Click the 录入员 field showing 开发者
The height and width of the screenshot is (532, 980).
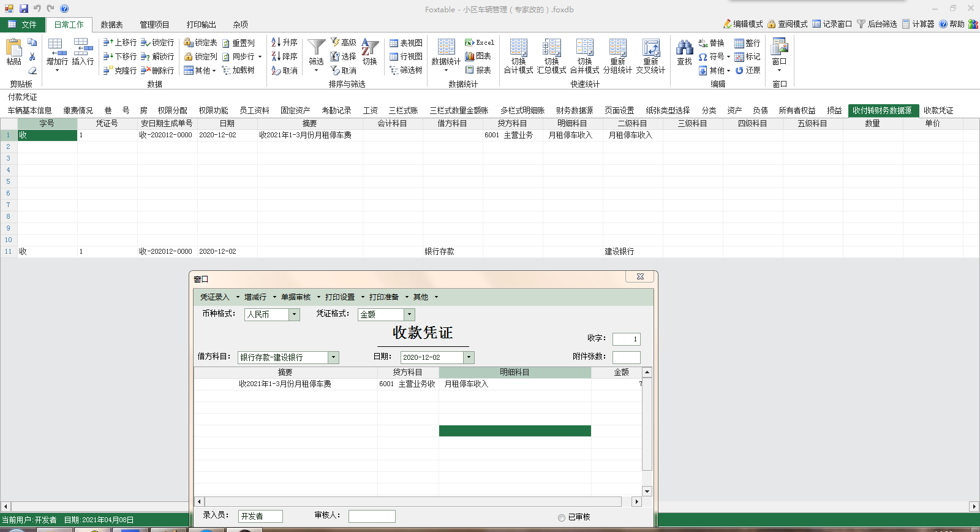[260, 516]
